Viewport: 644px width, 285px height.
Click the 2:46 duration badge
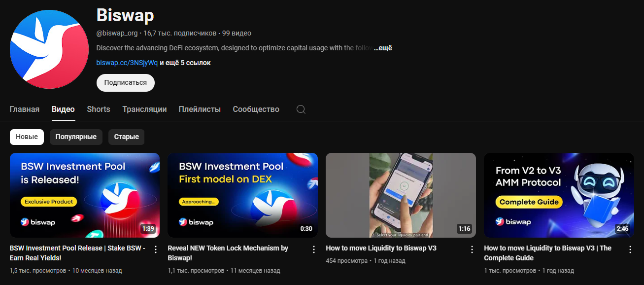pyautogui.click(x=622, y=229)
